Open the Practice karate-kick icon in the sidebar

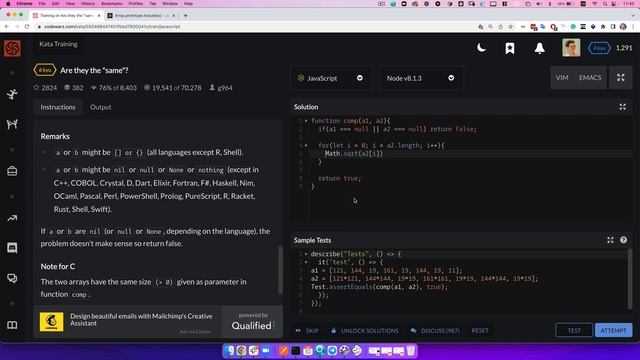pos(12,94)
